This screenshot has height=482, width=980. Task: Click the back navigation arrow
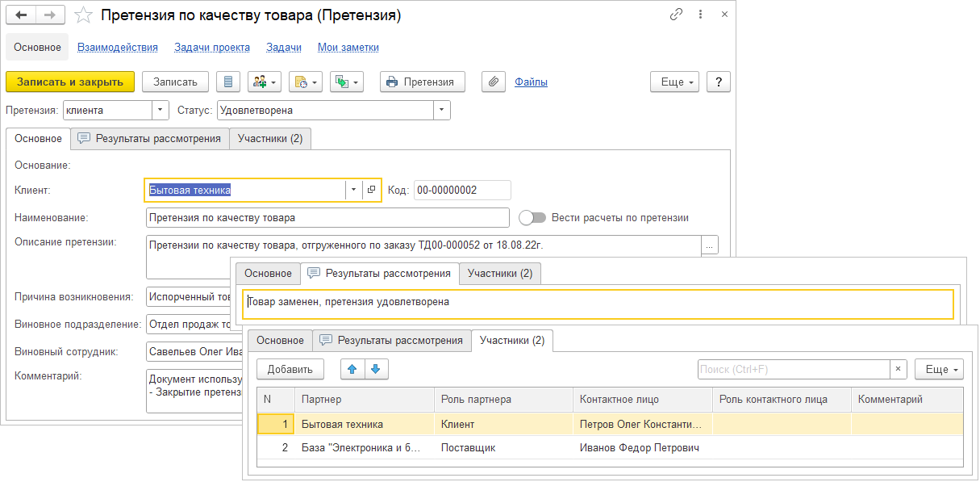point(21,15)
